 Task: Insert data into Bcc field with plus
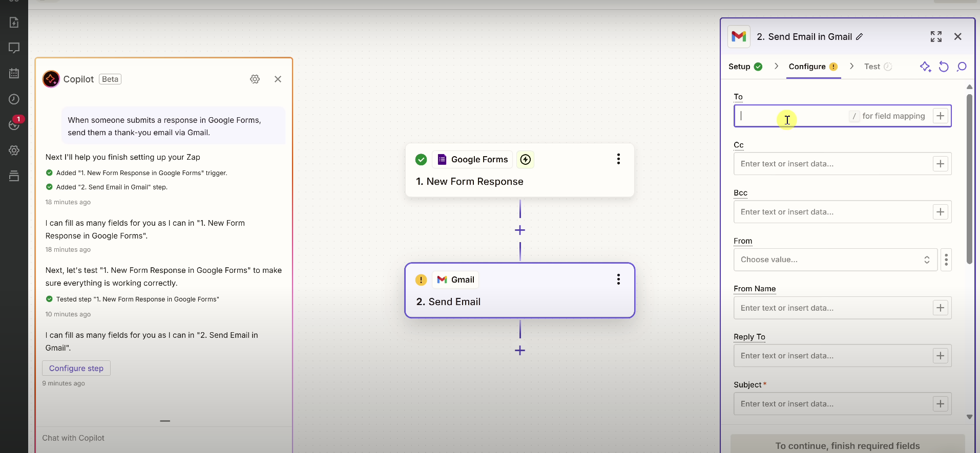pos(940,212)
